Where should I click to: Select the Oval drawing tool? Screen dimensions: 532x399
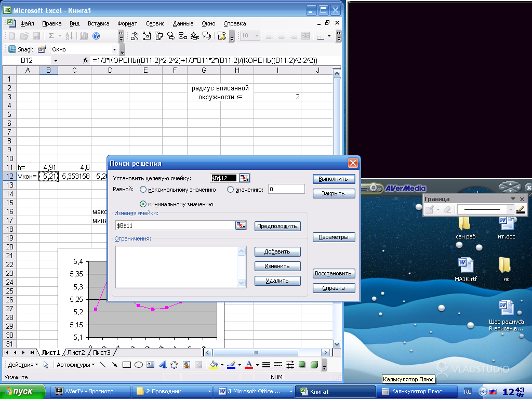point(139,365)
